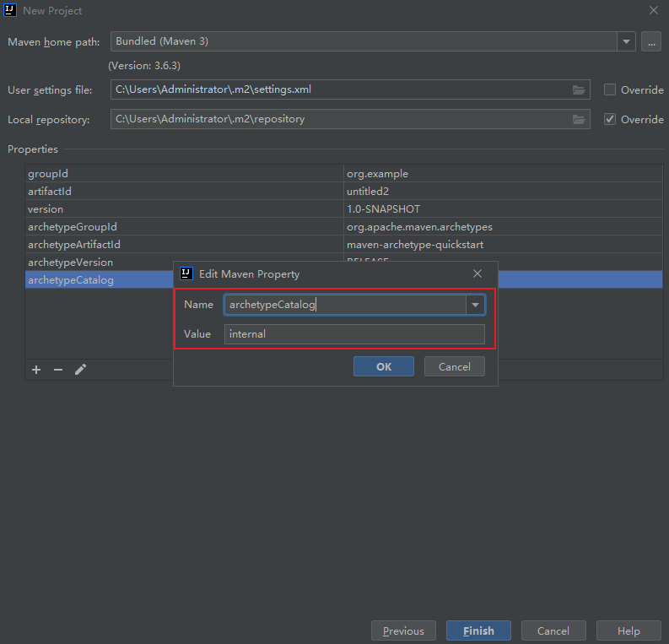
Task: Click the untitled2 value cell
Action: 503,192
